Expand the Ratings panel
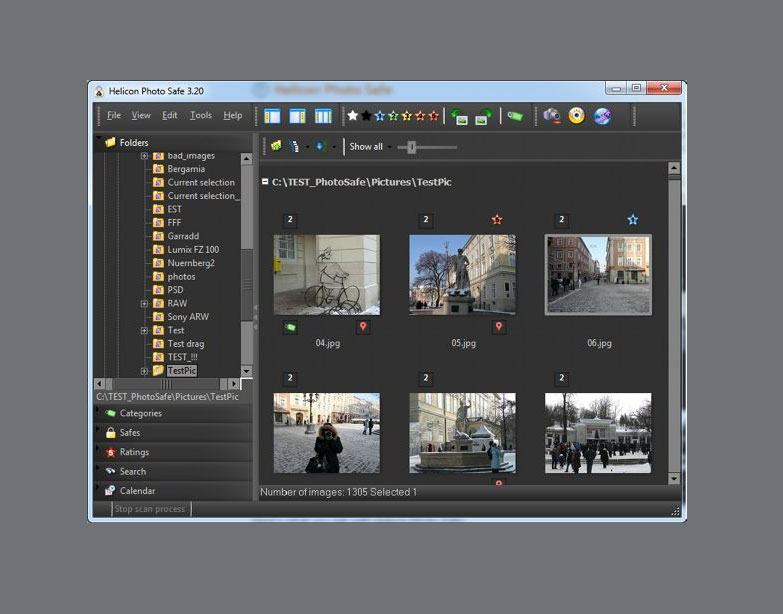Viewport: 783px width, 614px height. (173, 452)
